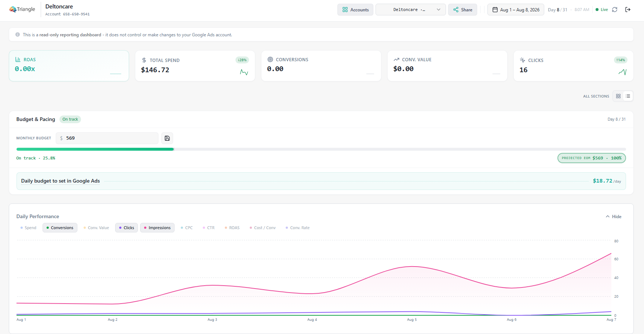
Task: Click the calendar icon in date range
Action: [x=495, y=10]
